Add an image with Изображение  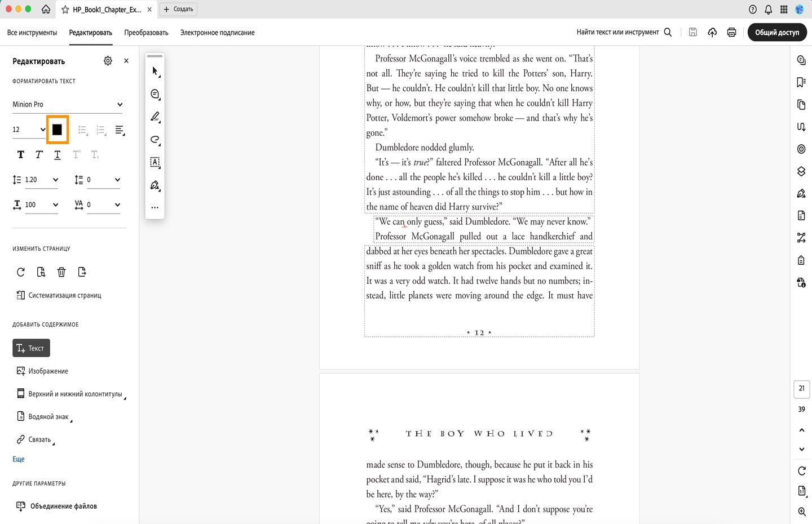[42, 371]
